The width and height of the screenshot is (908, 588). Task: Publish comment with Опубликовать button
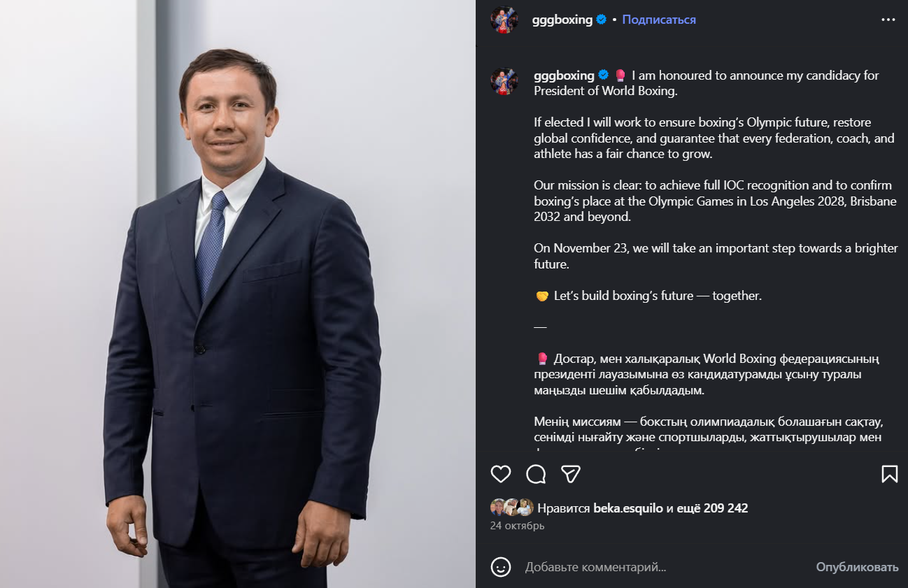point(857,567)
